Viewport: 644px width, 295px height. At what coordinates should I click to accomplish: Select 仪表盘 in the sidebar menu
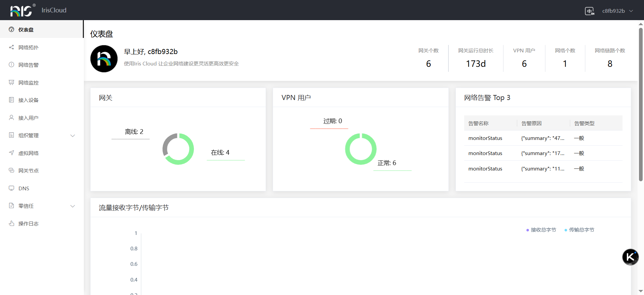coord(26,30)
